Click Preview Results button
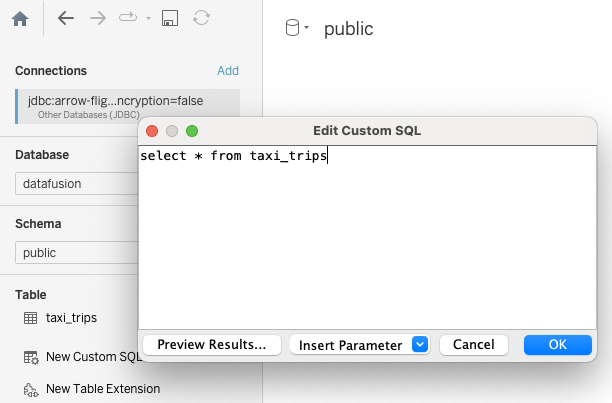This screenshot has width=612, height=403. (x=212, y=345)
